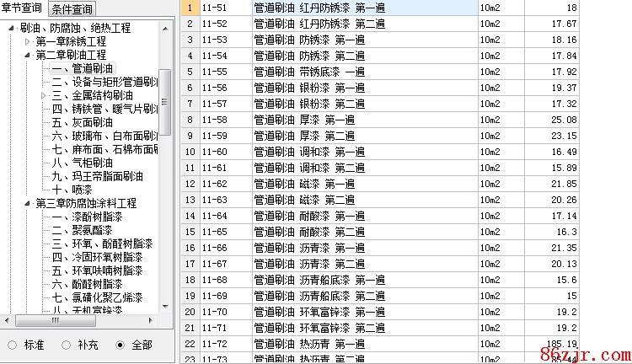Screen dimensions: 632x364
Task: Expand 三、金属结构刷油 subtree arrow
Action: [x=43, y=95]
